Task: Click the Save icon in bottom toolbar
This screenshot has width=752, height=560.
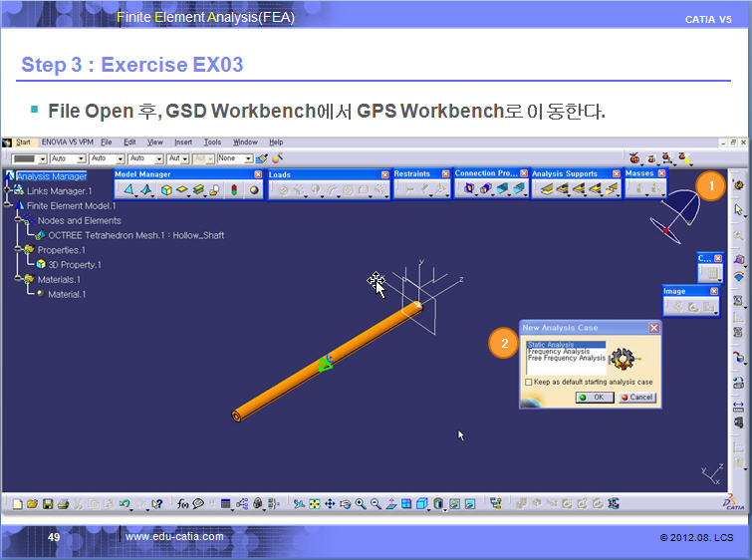Action: (x=47, y=504)
